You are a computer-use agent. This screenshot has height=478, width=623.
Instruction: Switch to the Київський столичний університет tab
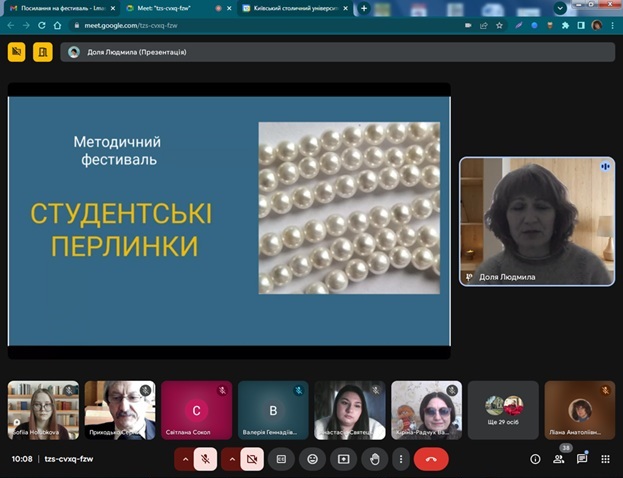coord(296,8)
